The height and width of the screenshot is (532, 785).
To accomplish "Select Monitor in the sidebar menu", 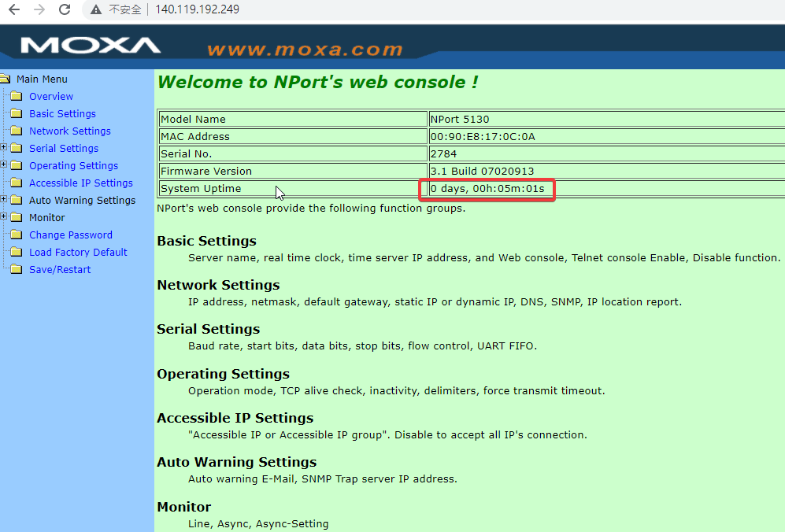I will pyautogui.click(x=47, y=218).
